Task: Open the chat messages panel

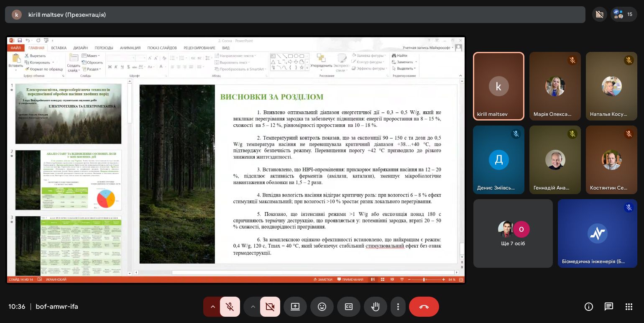Action: click(x=608, y=307)
